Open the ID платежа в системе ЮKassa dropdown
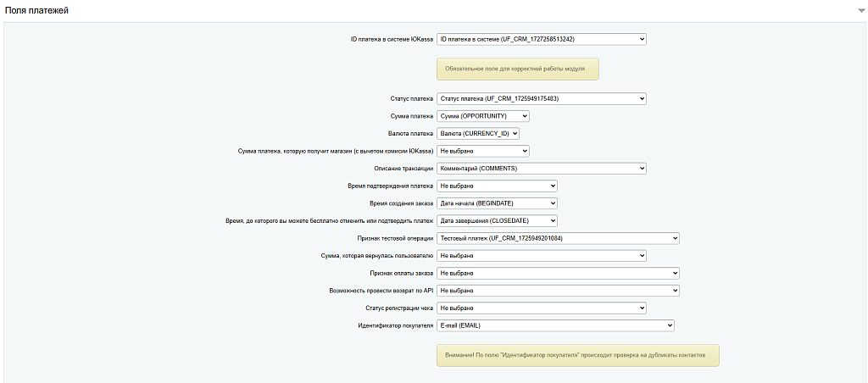The height and width of the screenshot is (383, 868). pos(541,39)
